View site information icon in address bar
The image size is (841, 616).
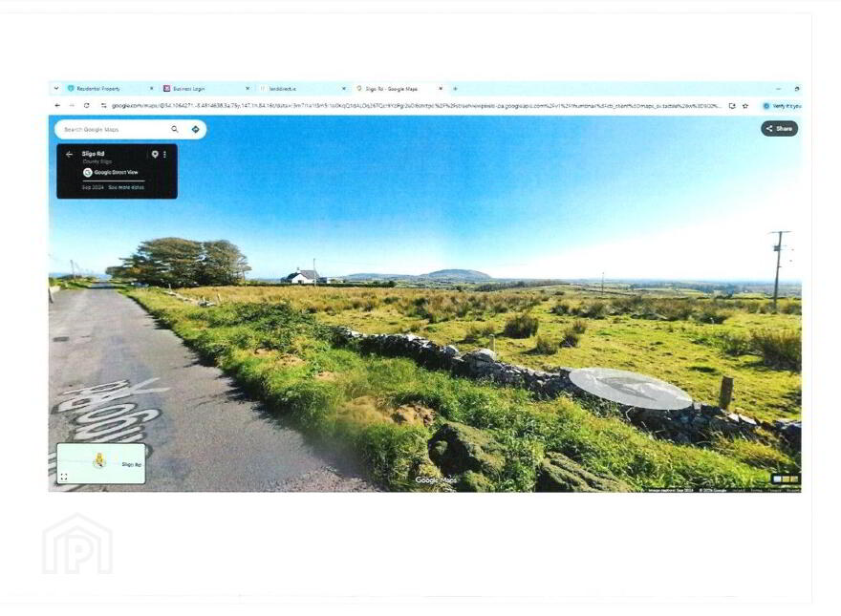103,106
